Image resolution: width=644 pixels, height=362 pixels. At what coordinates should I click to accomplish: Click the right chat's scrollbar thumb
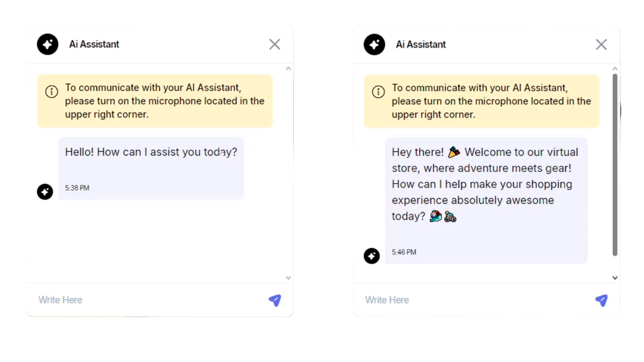615,164
